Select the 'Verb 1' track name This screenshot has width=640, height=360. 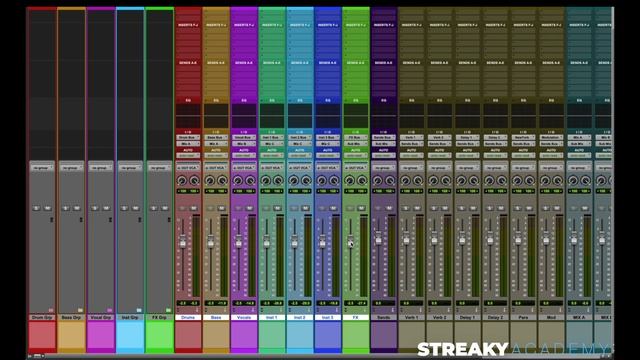click(411, 317)
